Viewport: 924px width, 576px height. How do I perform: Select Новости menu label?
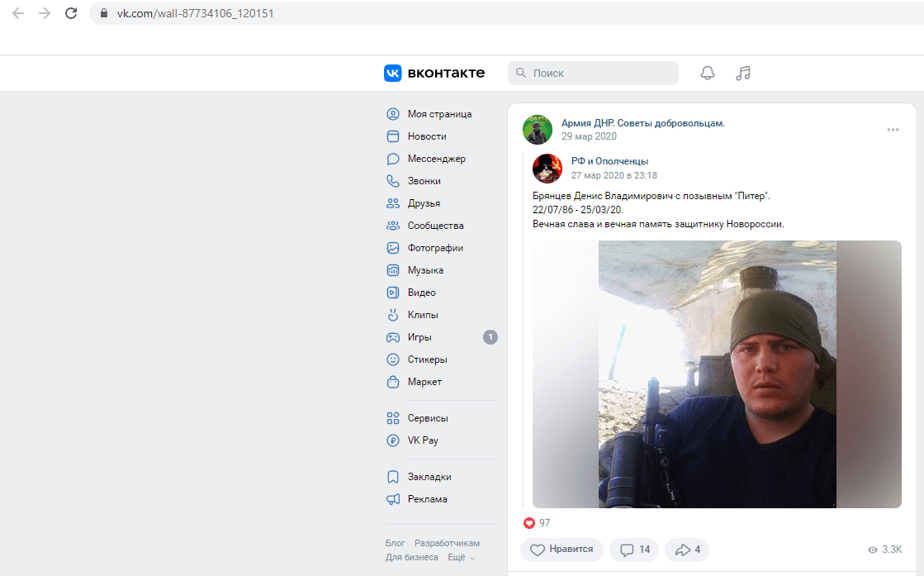(x=427, y=136)
